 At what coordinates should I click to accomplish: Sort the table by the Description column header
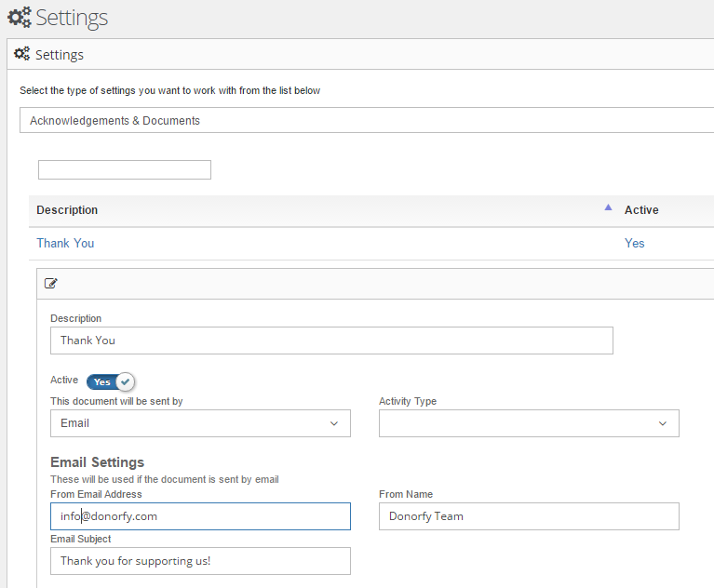pyautogui.click(x=67, y=210)
